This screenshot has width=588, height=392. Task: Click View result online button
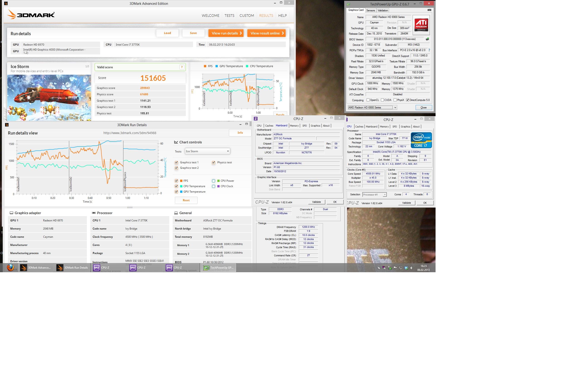point(267,33)
